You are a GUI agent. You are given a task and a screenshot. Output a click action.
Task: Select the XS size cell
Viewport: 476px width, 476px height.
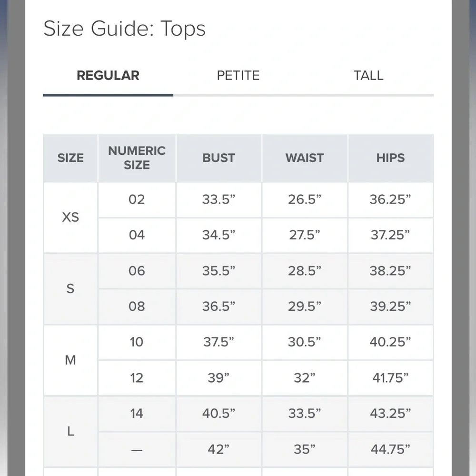tap(71, 218)
